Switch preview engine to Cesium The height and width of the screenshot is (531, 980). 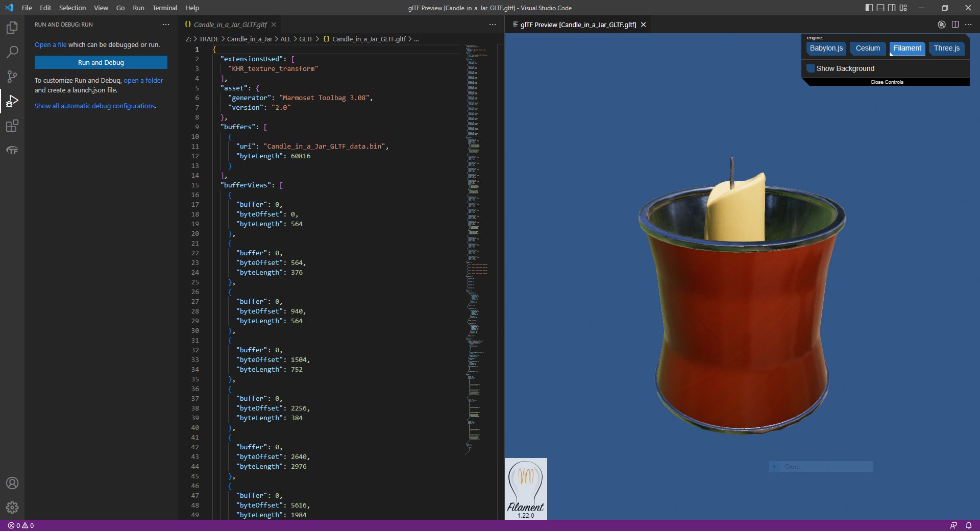coord(868,49)
